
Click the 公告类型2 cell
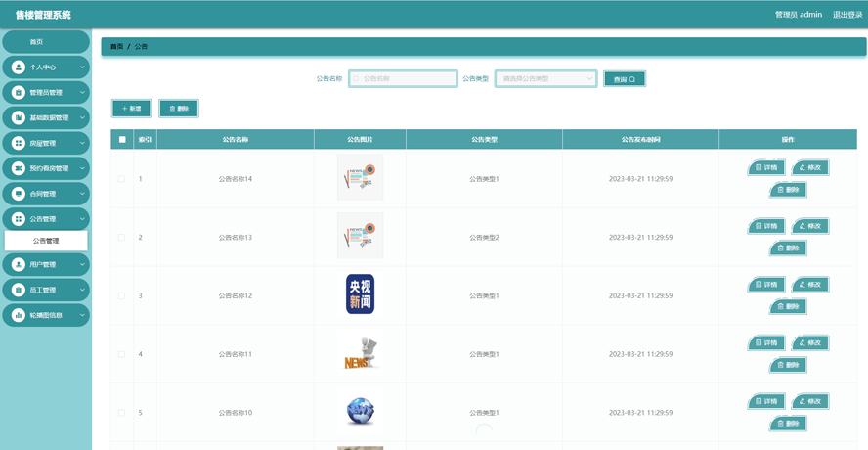coord(485,237)
